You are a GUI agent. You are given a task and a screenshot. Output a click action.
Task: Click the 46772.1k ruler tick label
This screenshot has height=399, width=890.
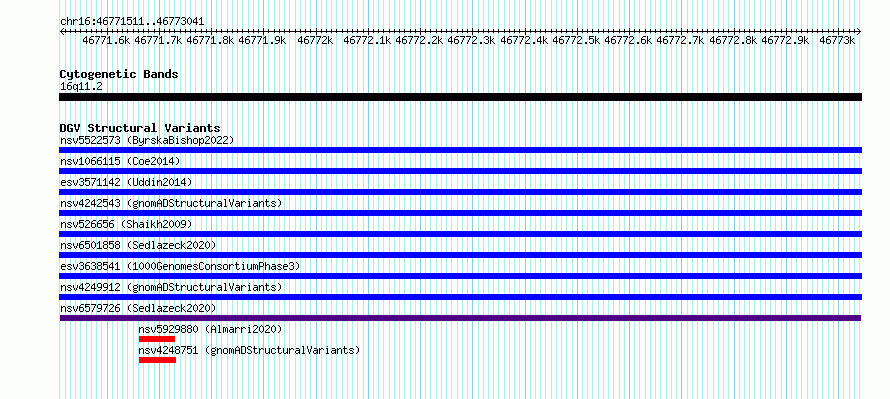coord(367,40)
